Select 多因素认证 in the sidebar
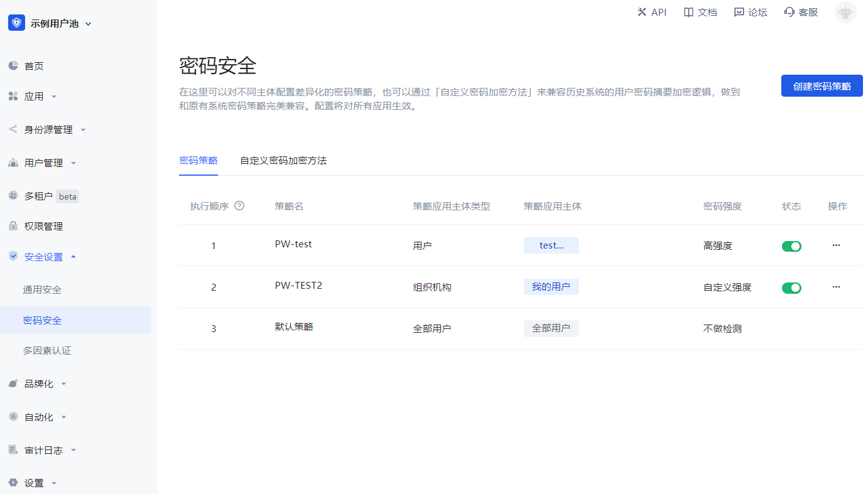 pos(47,350)
